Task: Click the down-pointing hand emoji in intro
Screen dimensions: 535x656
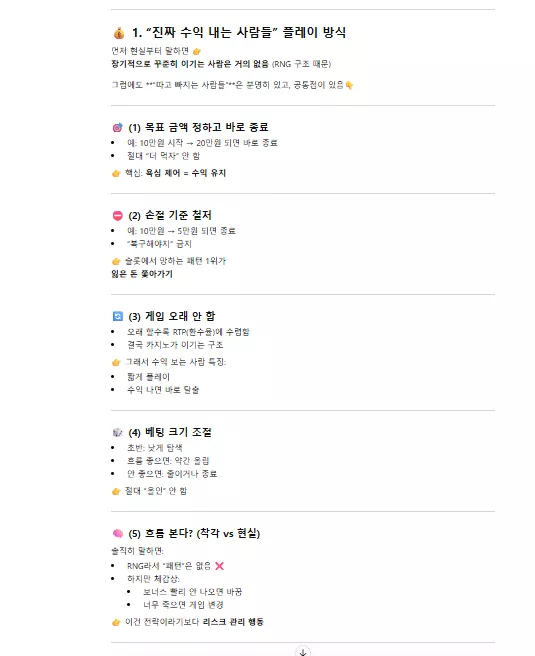Action: pos(349,86)
